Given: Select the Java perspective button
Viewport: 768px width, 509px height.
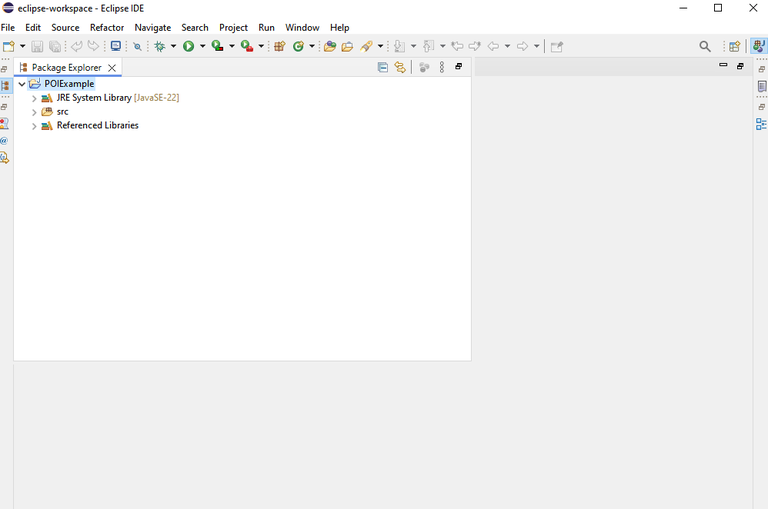Looking at the screenshot, I should [x=759, y=46].
